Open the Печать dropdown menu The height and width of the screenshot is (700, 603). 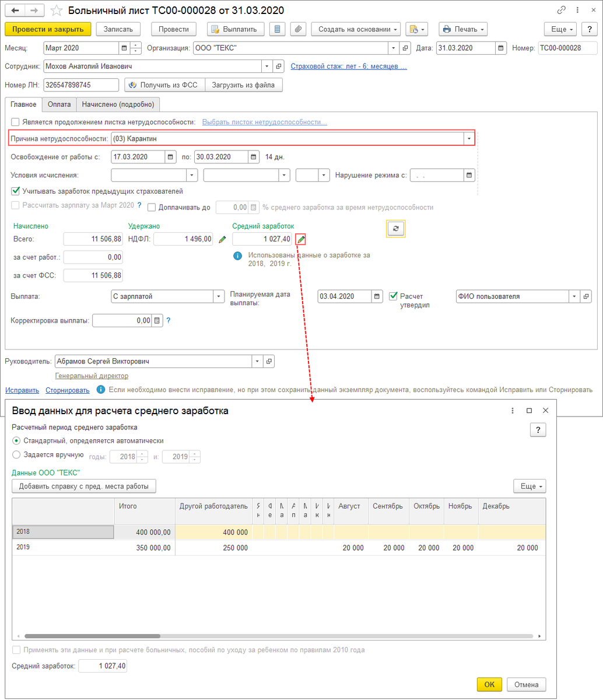[x=463, y=29]
